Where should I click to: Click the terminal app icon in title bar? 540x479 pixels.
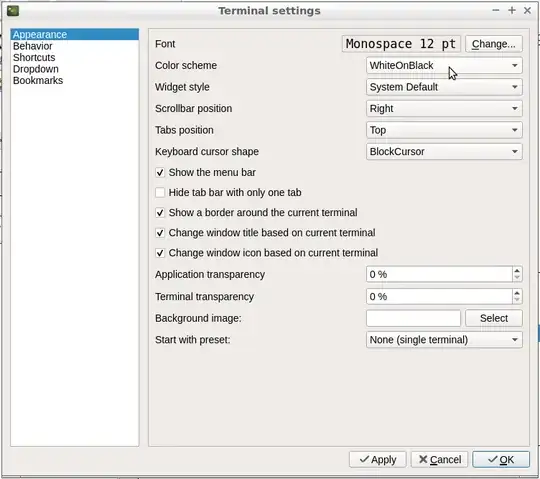coord(13,11)
